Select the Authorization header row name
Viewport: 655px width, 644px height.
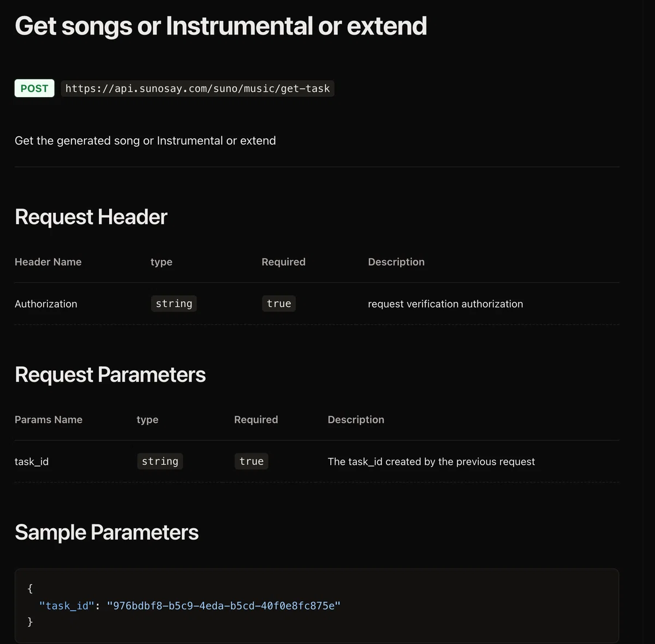click(46, 304)
